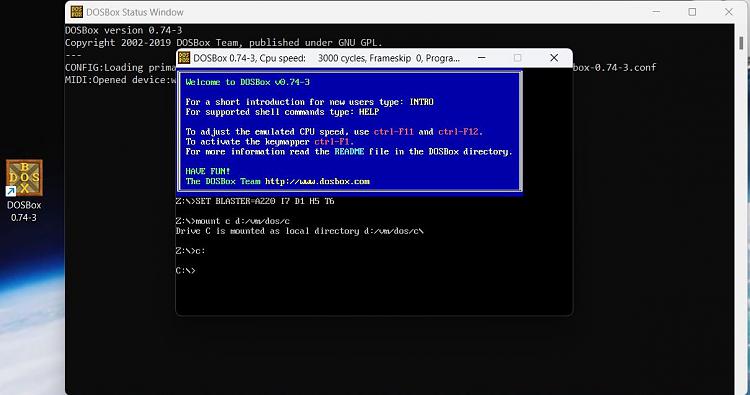750x395 pixels.
Task: Click the HELP command hint text
Action: point(369,112)
